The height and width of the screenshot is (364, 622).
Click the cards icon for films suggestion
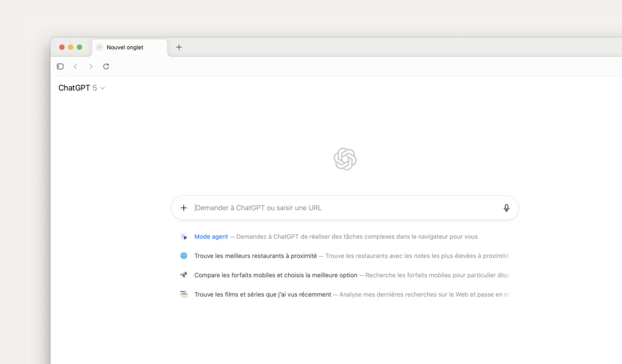click(184, 294)
